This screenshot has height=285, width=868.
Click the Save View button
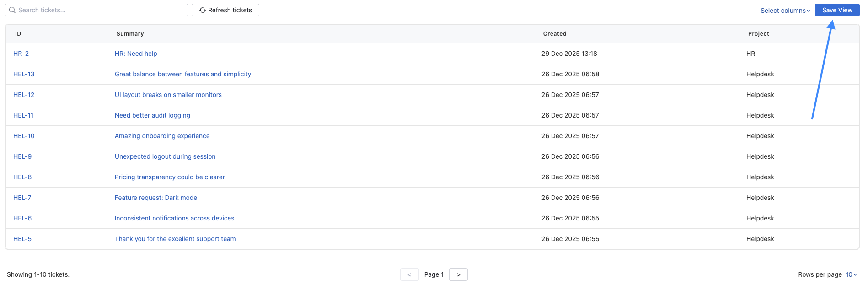point(836,10)
